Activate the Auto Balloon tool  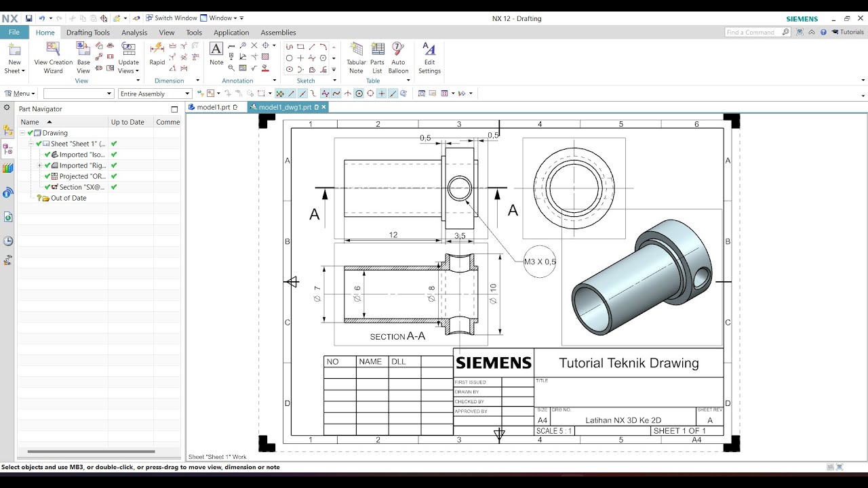point(399,58)
